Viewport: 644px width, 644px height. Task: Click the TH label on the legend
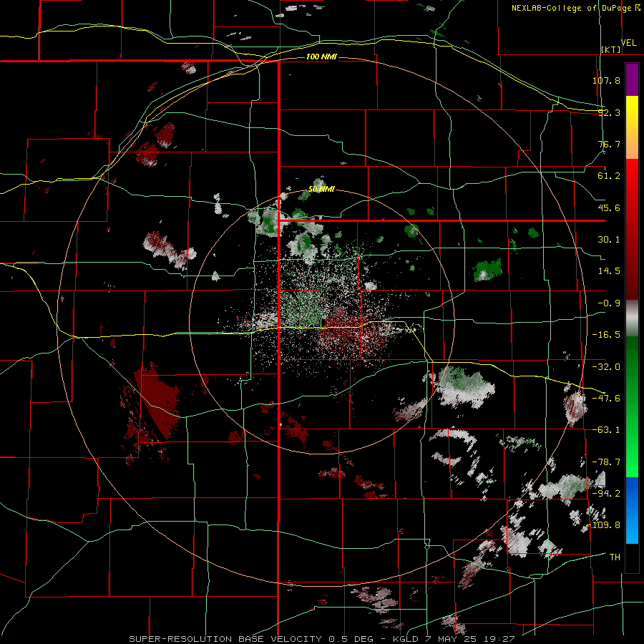[x=615, y=557]
